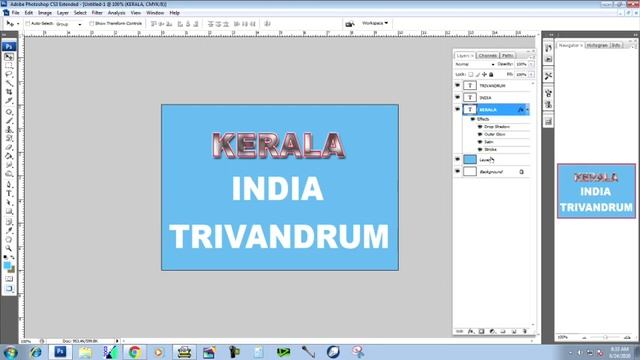Swap foreground and background colors

(13, 258)
